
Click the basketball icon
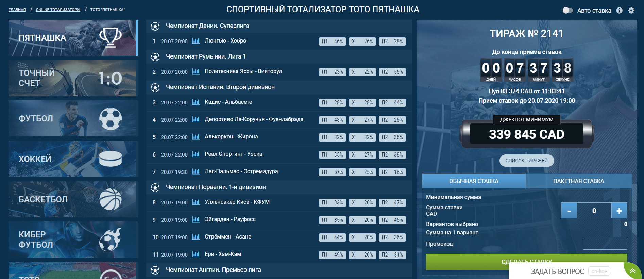click(x=111, y=199)
